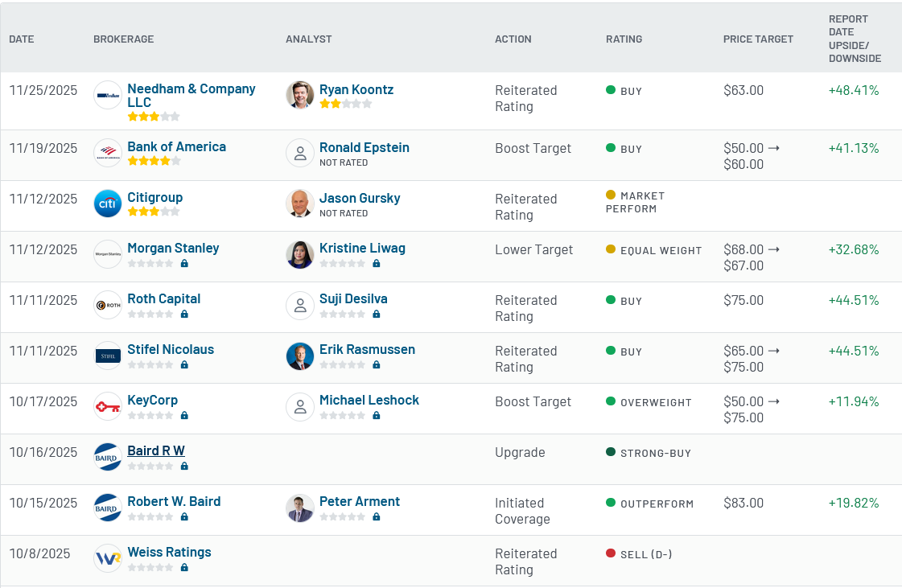Open the underlined Baird R W link
The width and height of the screenshot is (902, 588).
click(x=156, y=450)
